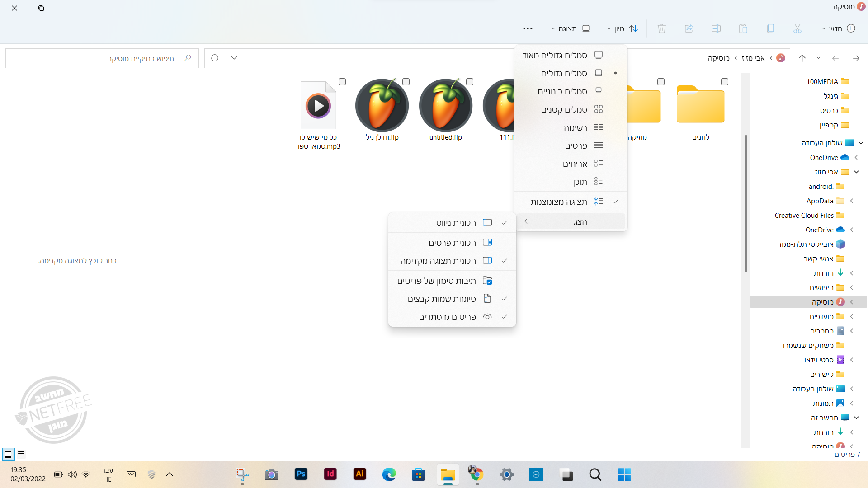
Task: Open מסמכים in navigation pane
Action: click(x=826, y=331)
